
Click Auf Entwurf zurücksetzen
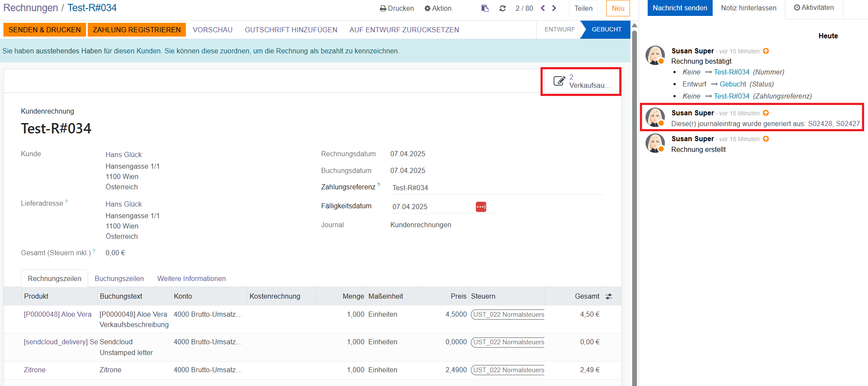404,30
